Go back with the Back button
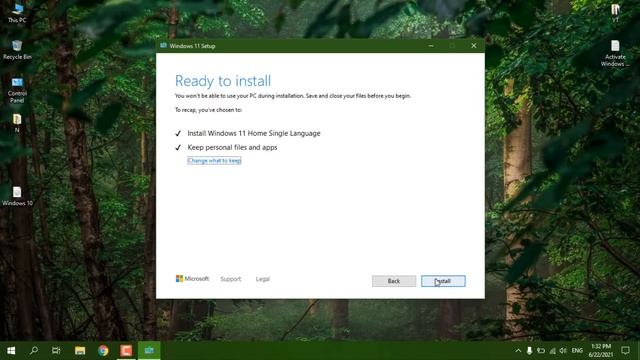The width and height of the screenshot is (640, 360). [x=394, y=281]
